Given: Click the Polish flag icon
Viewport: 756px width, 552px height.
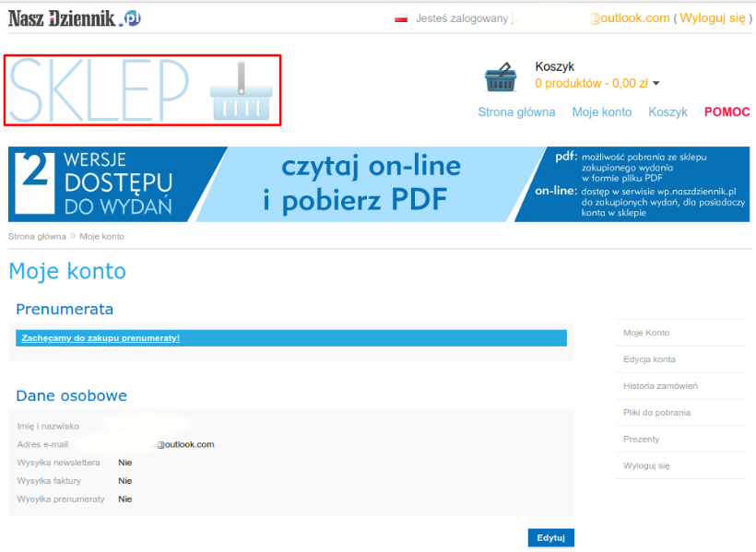Looking at the screenshot, I should [401, 18].
